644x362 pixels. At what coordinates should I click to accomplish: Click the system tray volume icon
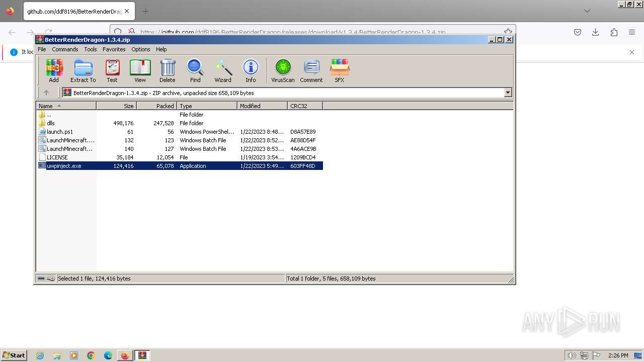click(x=572, y=355)
